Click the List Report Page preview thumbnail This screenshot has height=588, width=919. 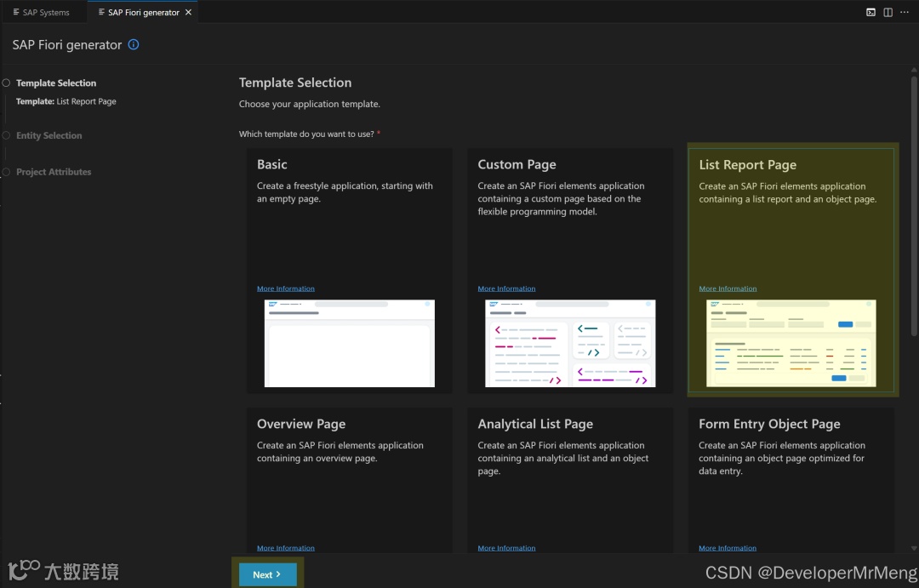[x=791, y=344]
